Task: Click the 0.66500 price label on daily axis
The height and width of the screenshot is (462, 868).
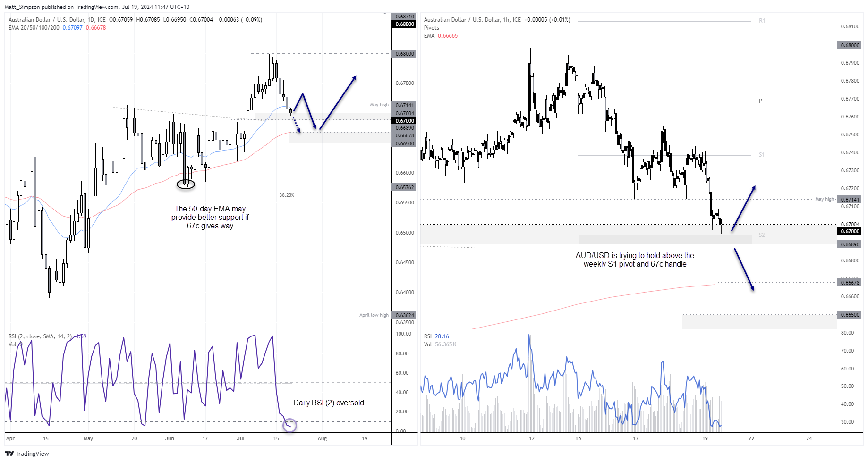Action: pyautogui.click(x=405, y=143)
